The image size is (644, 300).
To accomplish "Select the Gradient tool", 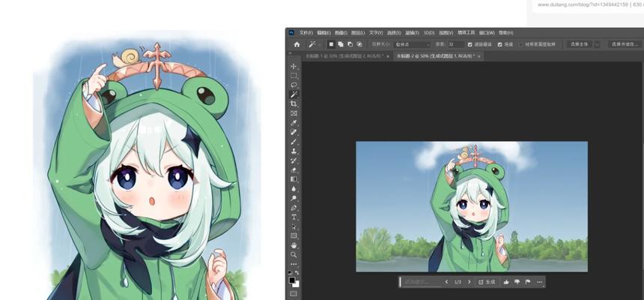I will [x=294, y=179].
